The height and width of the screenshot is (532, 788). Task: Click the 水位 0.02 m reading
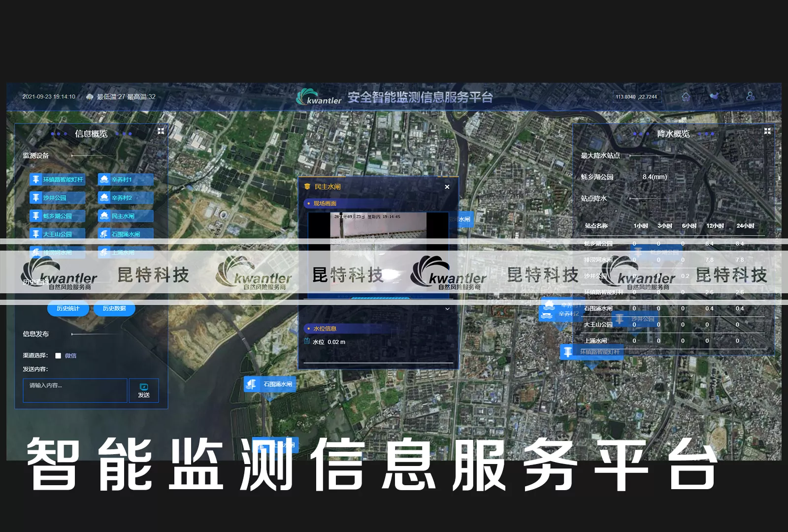pyautogui.click(x=329, y=342)
